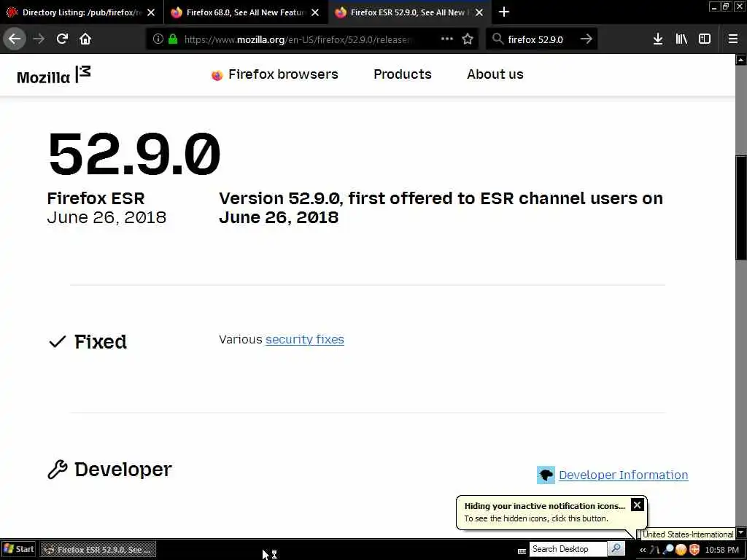Open the Firefox browsers menu
The height and width of the screenshot is (560, 747).
tap(275, 74)
